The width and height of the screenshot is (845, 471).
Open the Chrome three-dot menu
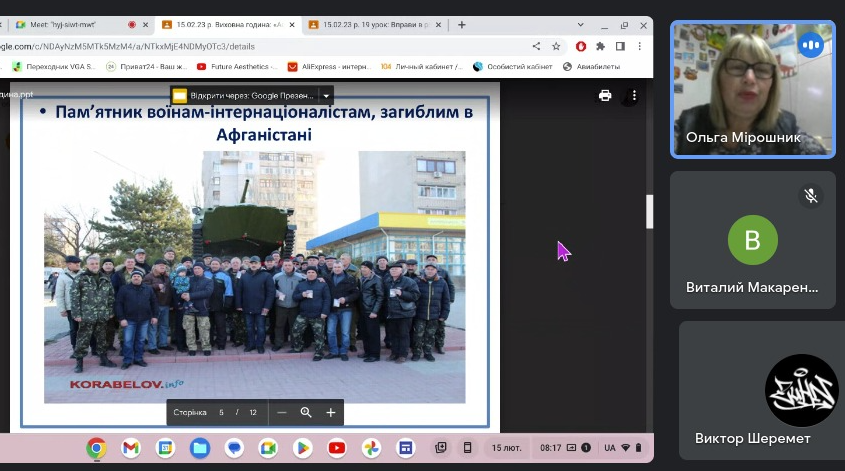(x=640, y=46)
